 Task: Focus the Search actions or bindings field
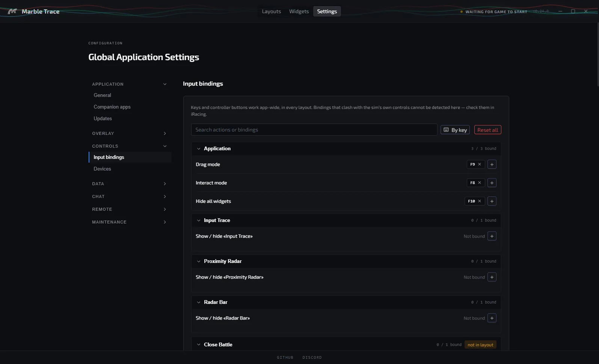coord(314,130)
